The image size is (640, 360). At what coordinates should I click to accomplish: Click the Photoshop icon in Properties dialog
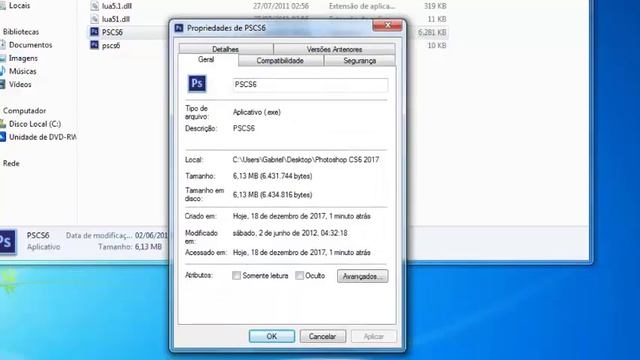197,84
